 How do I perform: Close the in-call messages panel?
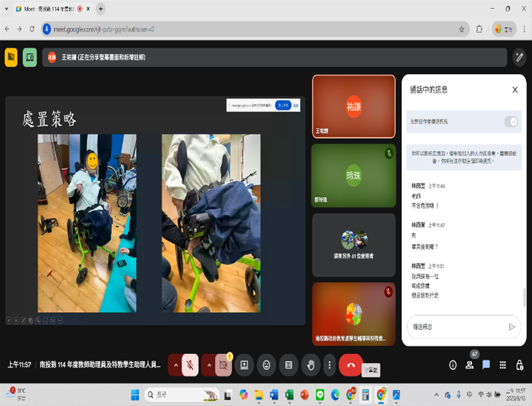(x=515, y=89)
